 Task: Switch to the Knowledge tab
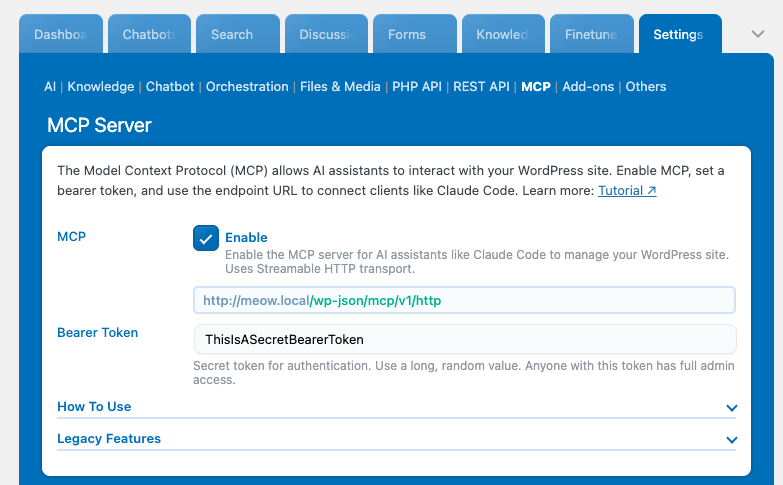[x=502, y=34]
